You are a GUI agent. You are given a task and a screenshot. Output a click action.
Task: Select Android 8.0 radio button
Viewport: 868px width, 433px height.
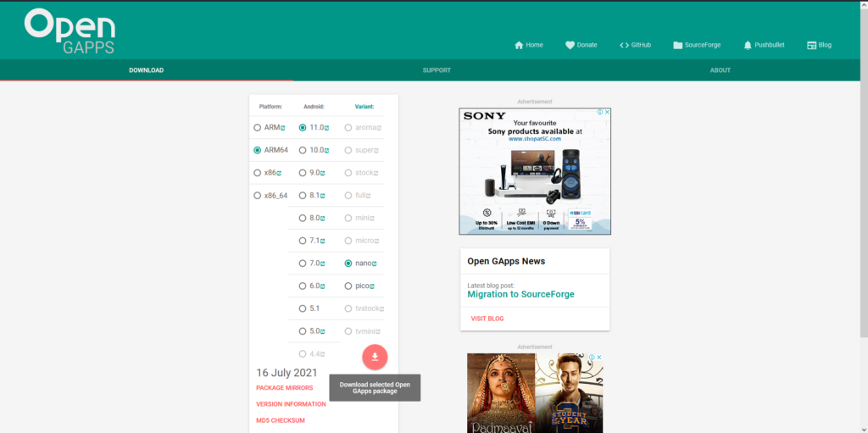pos(303,218)
